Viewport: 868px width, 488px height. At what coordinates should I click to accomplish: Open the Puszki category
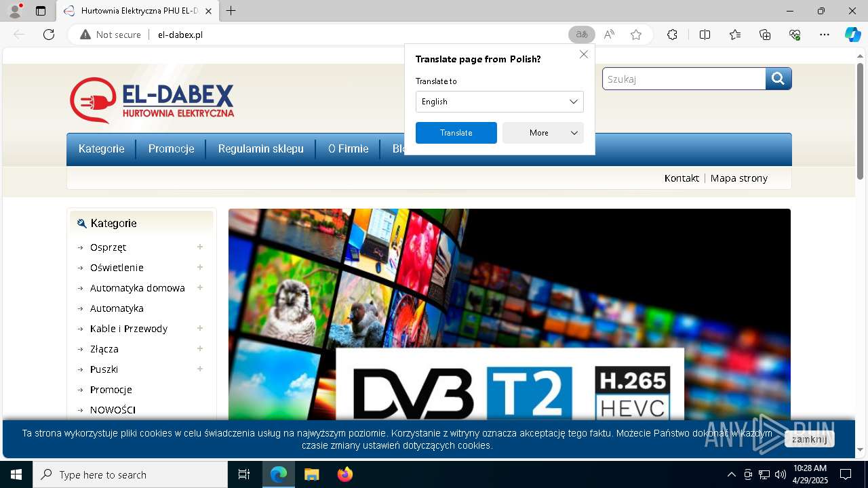coord(104,369)
